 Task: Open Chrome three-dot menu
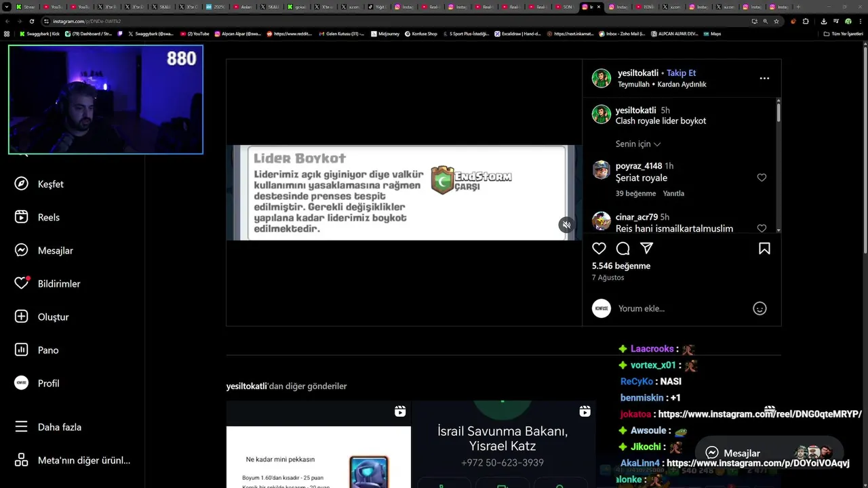[861, 21]
